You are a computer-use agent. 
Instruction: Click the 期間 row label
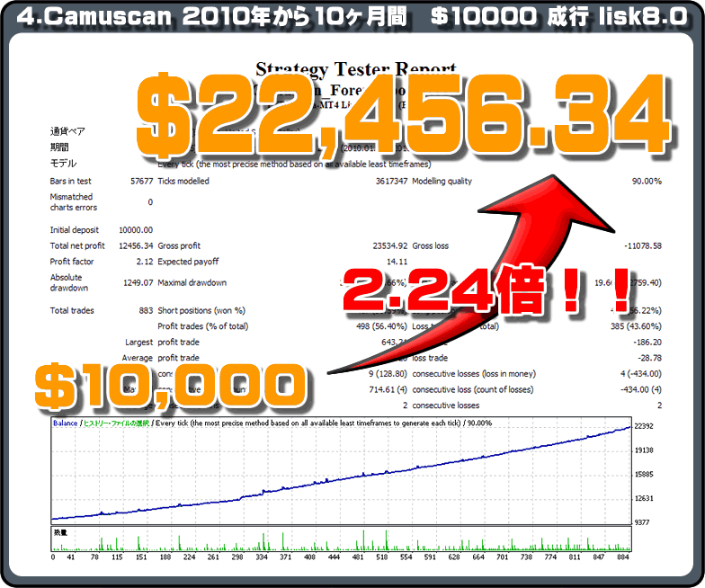coord(59,147)
